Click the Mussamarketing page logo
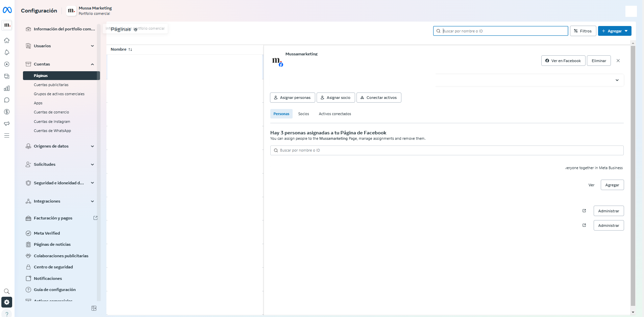This screenshot has height=317, width=644. [x=277, y=61]
